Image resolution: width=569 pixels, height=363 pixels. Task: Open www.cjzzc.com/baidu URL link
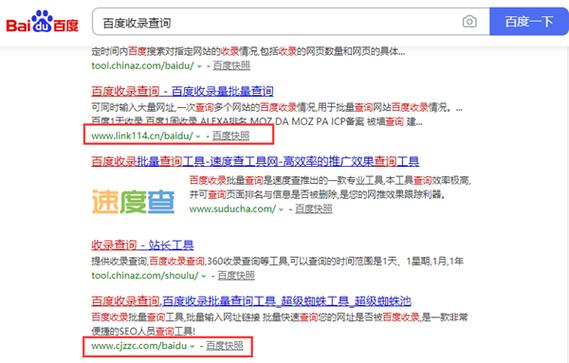(x=139, y=346)
